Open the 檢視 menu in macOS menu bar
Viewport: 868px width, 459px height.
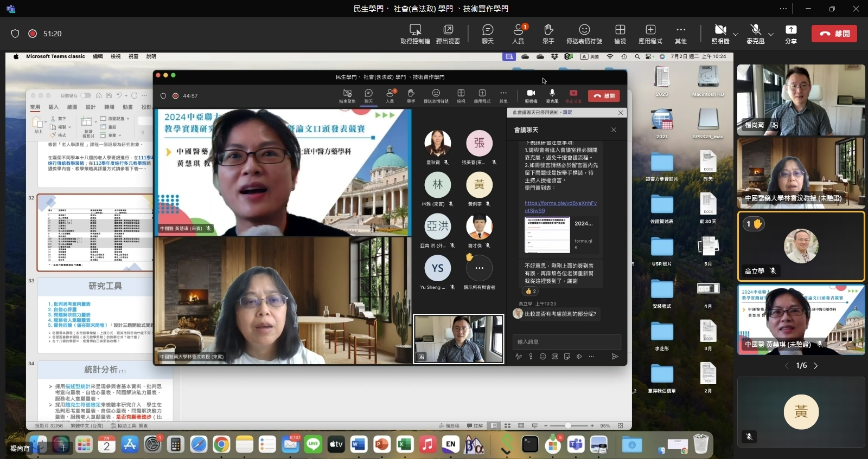click(116, 56)
